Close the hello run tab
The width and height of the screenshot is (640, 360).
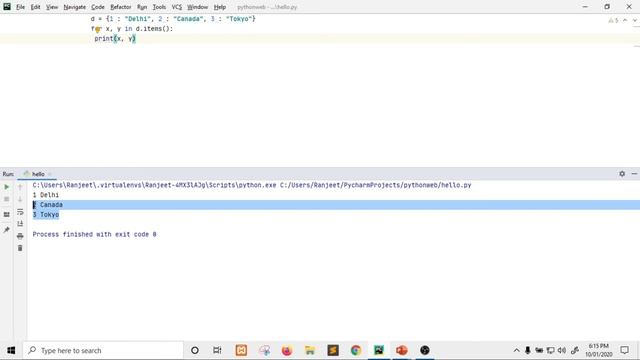[x=50, y=174]
